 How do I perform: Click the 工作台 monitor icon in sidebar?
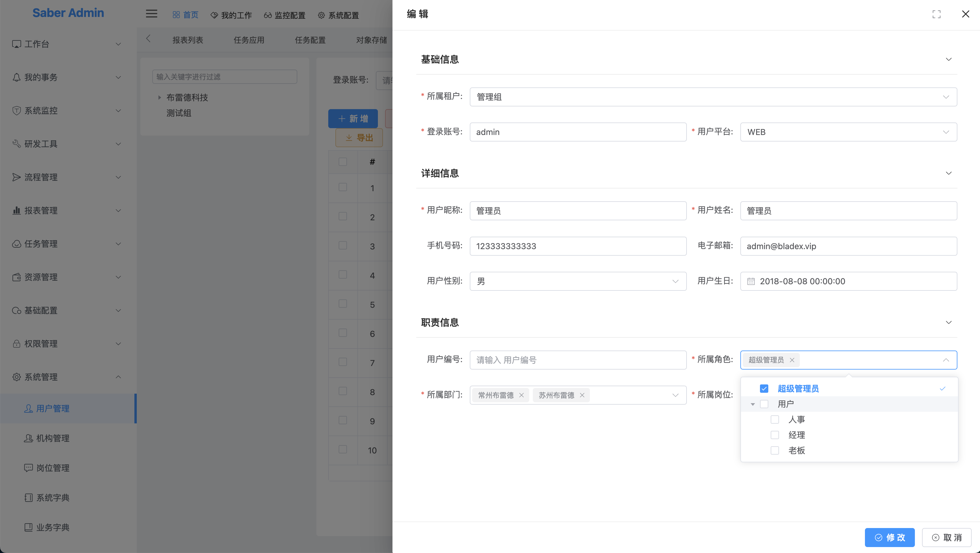point(16,44)
